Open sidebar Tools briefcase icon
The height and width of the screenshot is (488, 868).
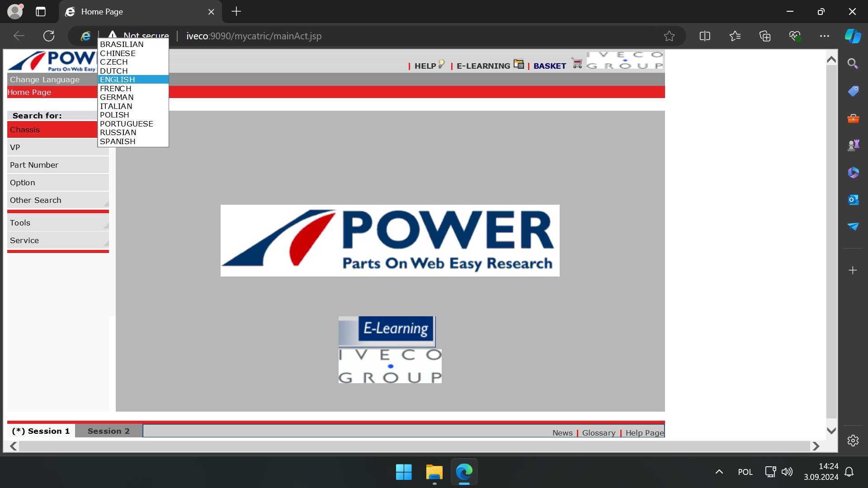(x=853, y=118)
